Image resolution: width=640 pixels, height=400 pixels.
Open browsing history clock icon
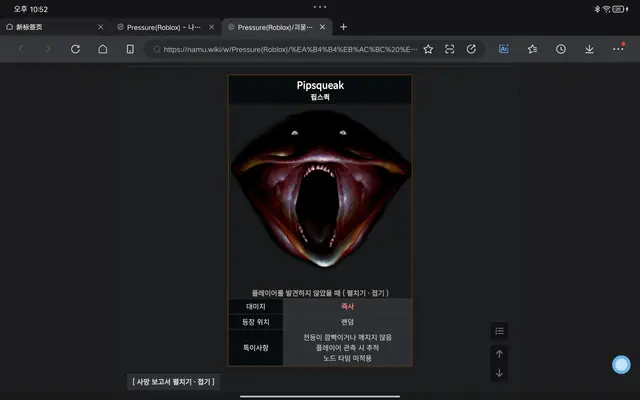[x=561, y=49]
